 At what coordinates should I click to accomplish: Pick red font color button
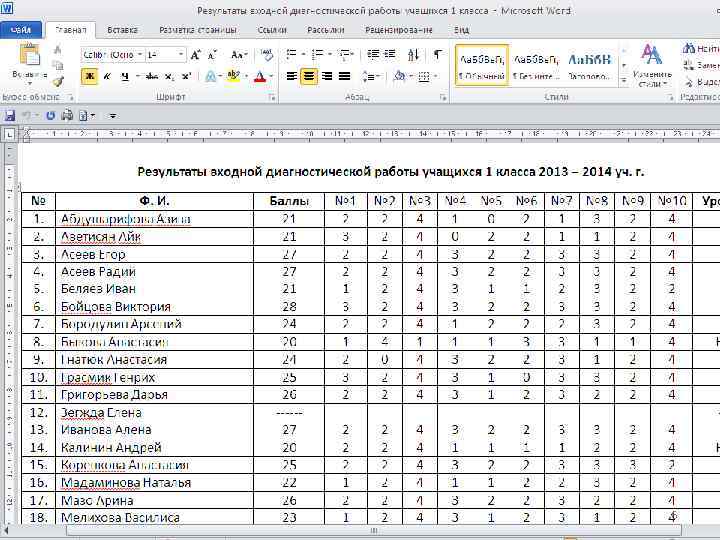point(260,76)
